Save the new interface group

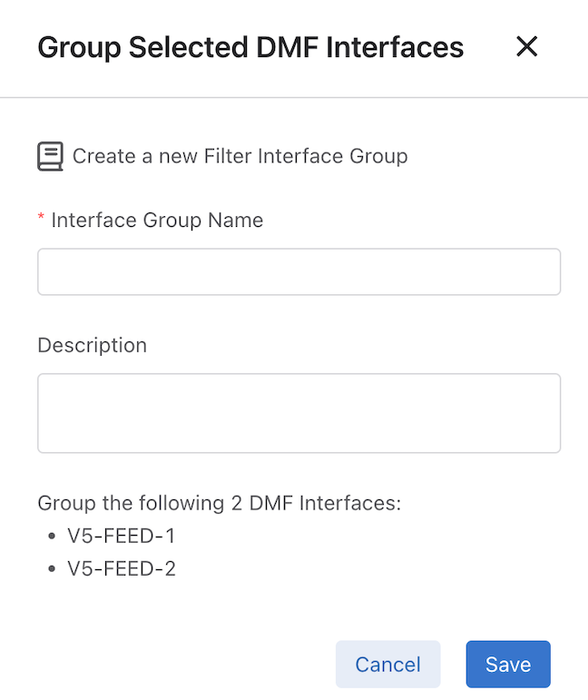507,664
